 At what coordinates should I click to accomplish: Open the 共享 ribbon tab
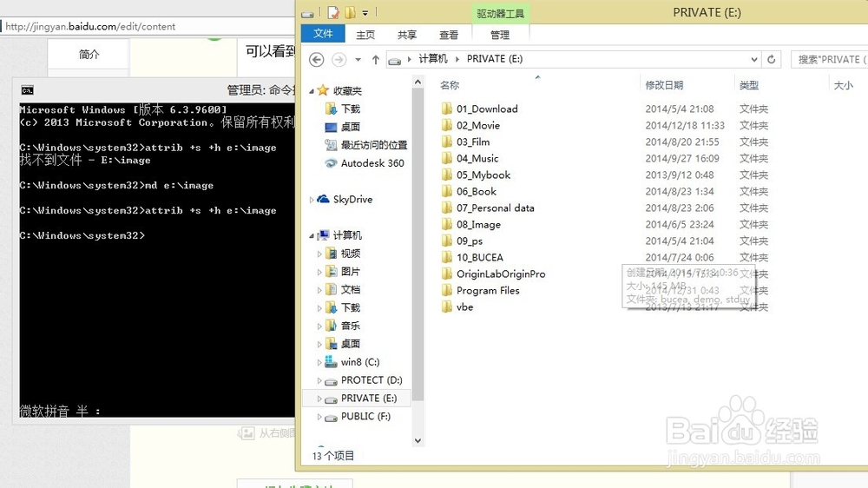click(x=407, y=35)
